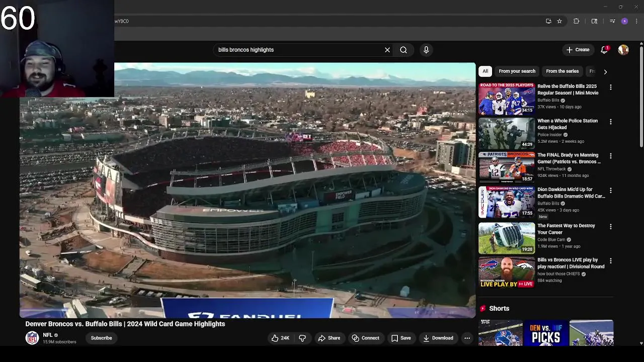Open the browser three-dot menu
Image resolution: width=644 pixels, height=362 pixels.
(x=636, y=21)
